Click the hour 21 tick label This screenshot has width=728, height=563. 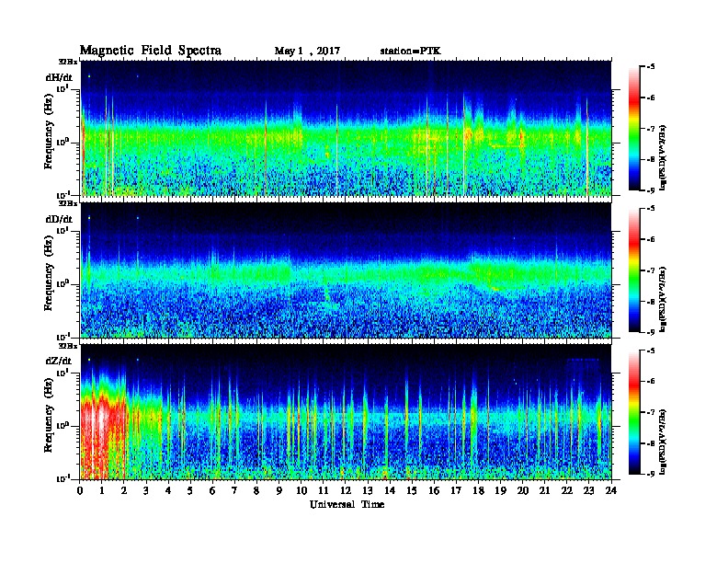point(545,490)
